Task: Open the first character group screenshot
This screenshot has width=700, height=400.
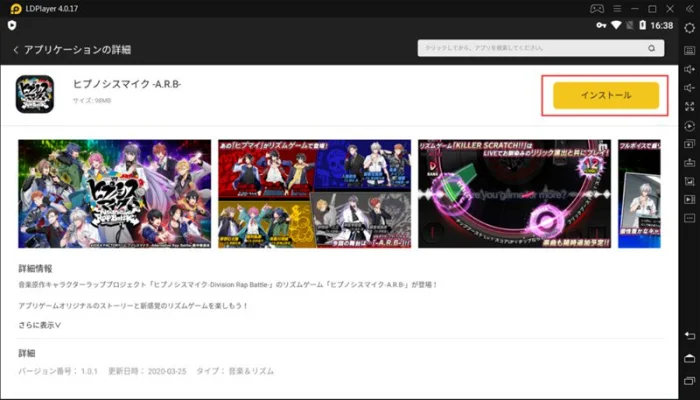Action: (115, 194)
